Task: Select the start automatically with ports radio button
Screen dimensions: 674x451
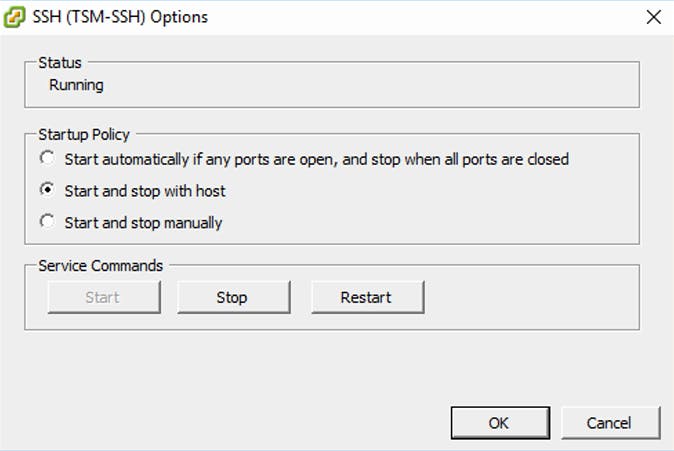Action: (x=47, y=159)
